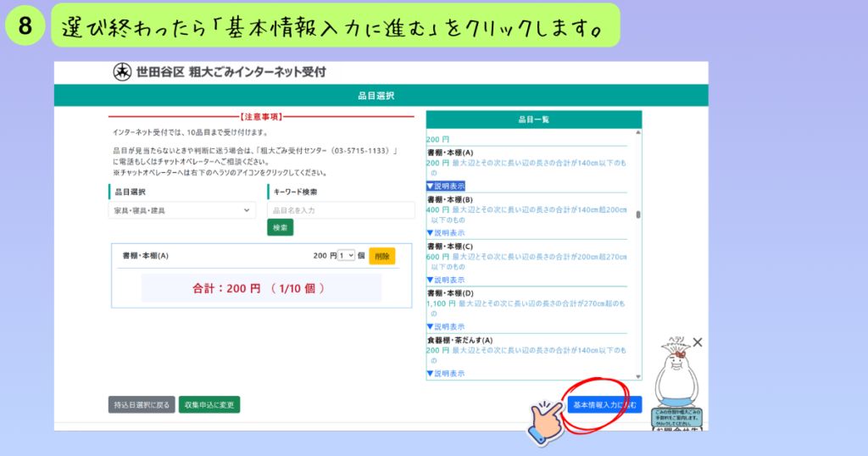Click the item list scrollbar down arrow
This screenshot has height=456, width=868.
638,376
